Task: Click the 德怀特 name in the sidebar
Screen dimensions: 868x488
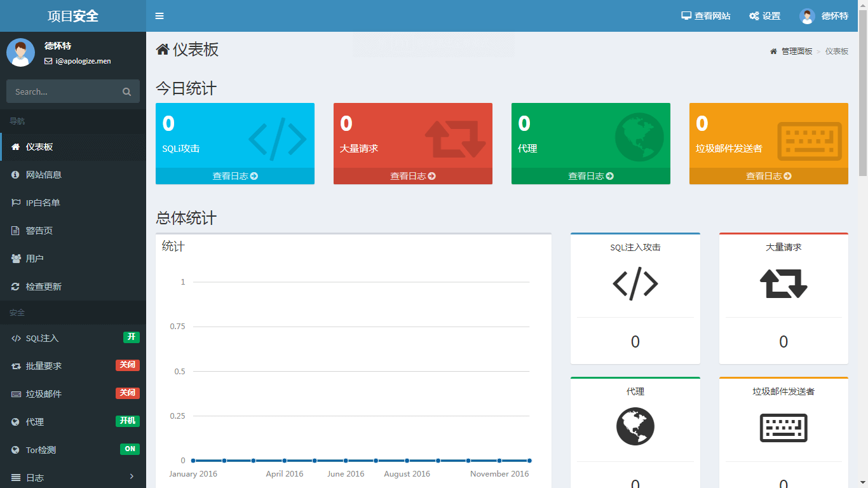Action: [58, 46]
